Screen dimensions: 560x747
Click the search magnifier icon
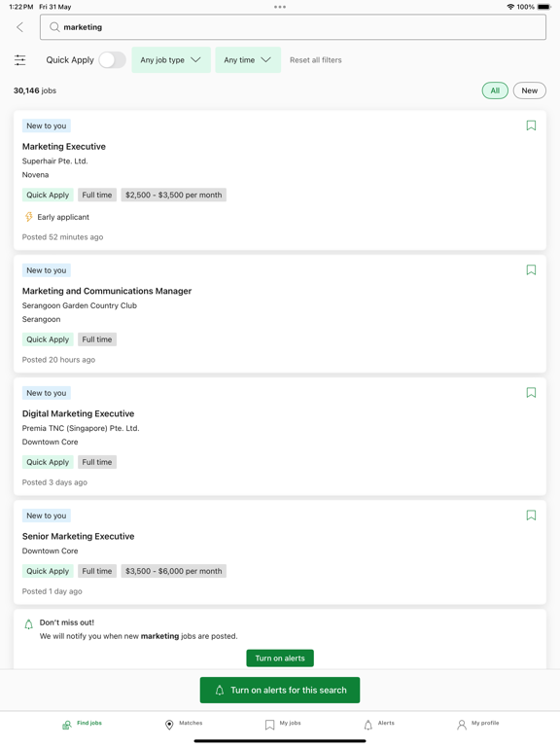click(54, 27)
